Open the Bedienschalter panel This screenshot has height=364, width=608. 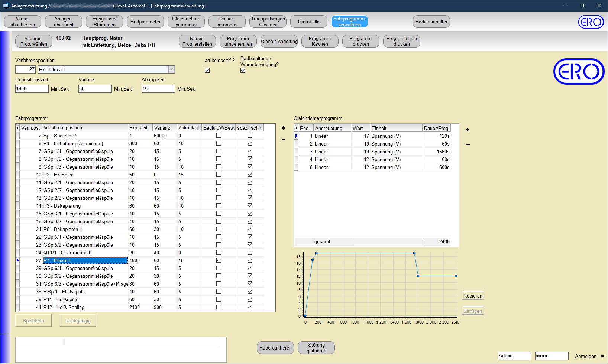(x=431, y=22)
